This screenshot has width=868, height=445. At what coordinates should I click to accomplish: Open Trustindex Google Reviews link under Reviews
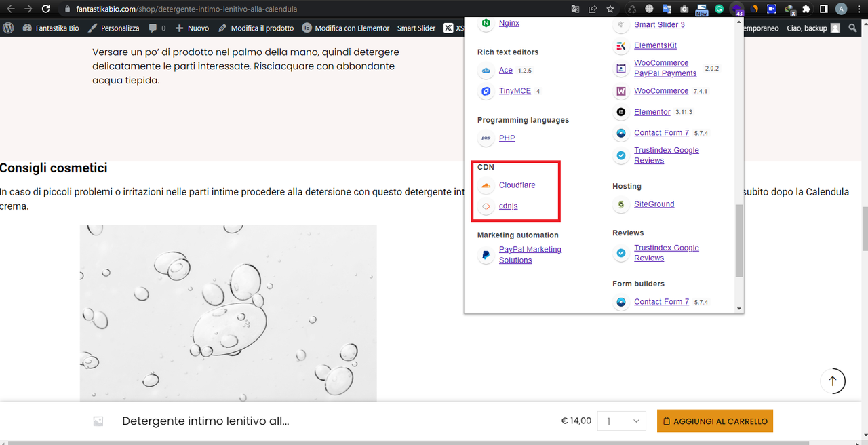pyautogui.click(x=667, y=253)
